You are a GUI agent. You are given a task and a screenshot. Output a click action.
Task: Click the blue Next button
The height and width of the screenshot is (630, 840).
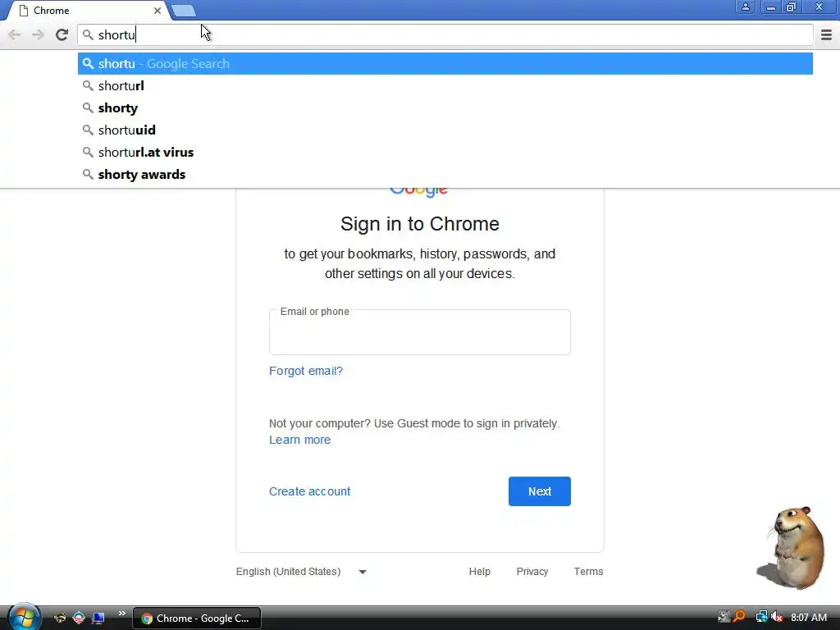(x=540, y=491)
